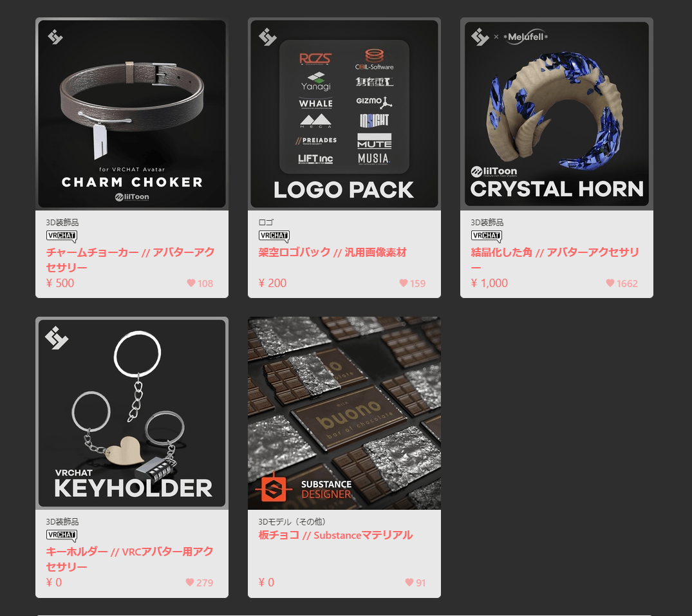Click the heart icon showing 159 likes
This screenshot has width=692, height=616.
(404, 283)
